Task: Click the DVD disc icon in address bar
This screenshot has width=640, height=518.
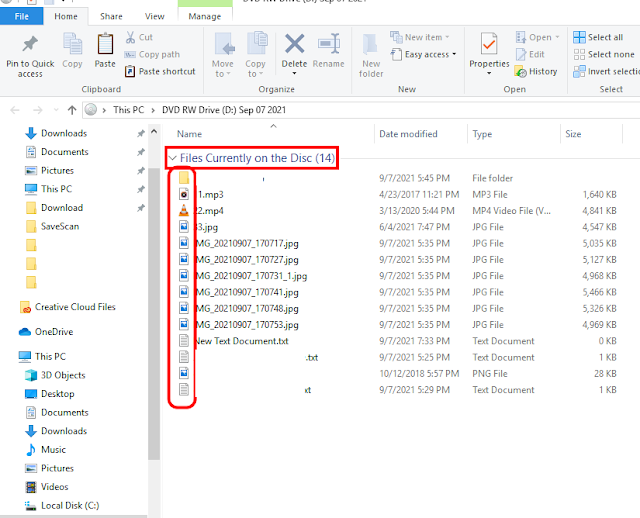Action: 91,109
